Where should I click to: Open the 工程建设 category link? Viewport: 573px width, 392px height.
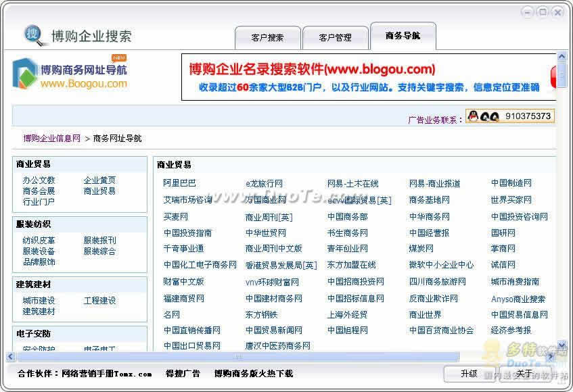click(x=99, y=301)
